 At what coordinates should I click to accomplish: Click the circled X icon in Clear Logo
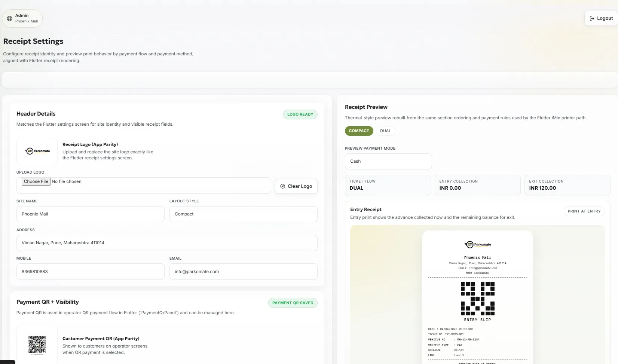283,186
